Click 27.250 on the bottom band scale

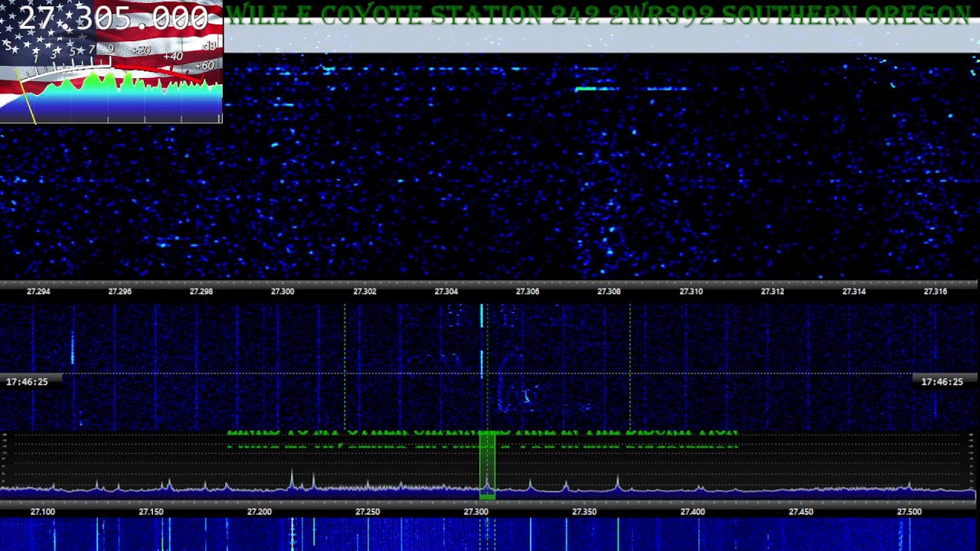pos(367,512)
